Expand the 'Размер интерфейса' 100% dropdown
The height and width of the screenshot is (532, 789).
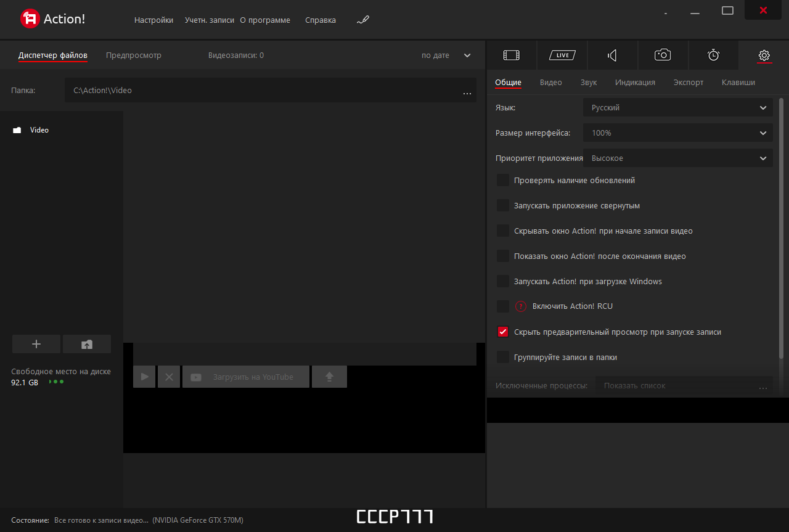pos(677,133)
